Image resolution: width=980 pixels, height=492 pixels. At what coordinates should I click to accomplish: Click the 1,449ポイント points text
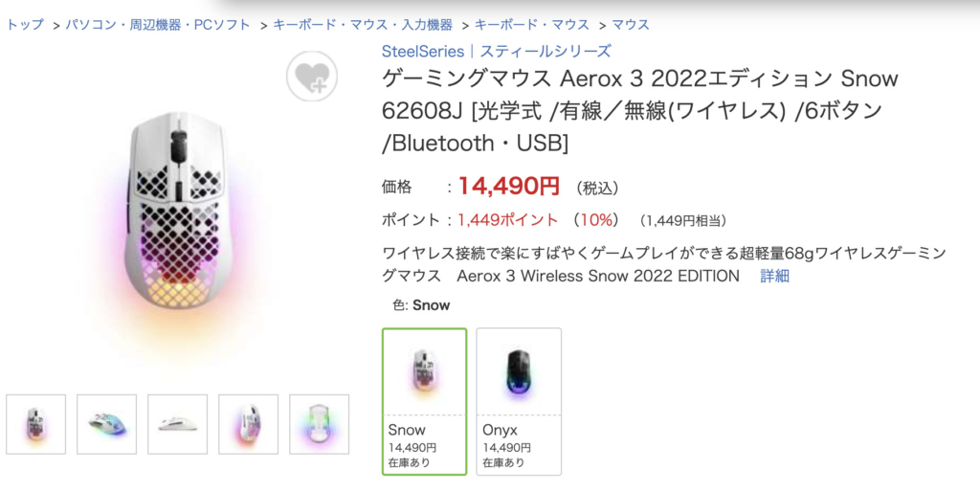(x=507, y=220)
